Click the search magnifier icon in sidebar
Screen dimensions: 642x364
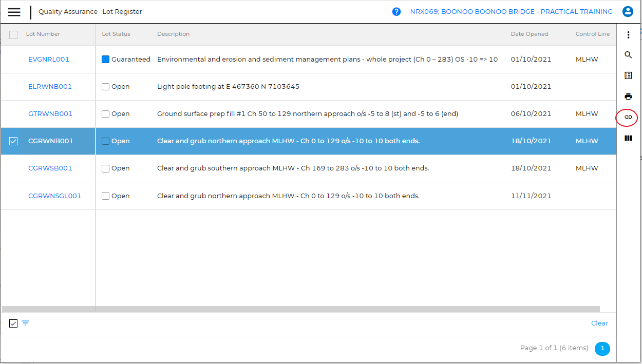pos(628,55)
